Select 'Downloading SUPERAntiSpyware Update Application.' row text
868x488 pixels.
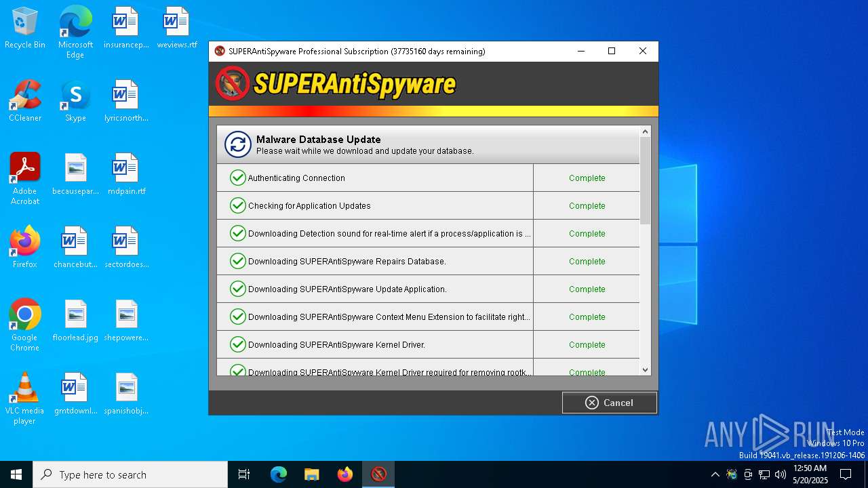pos(347,289)
